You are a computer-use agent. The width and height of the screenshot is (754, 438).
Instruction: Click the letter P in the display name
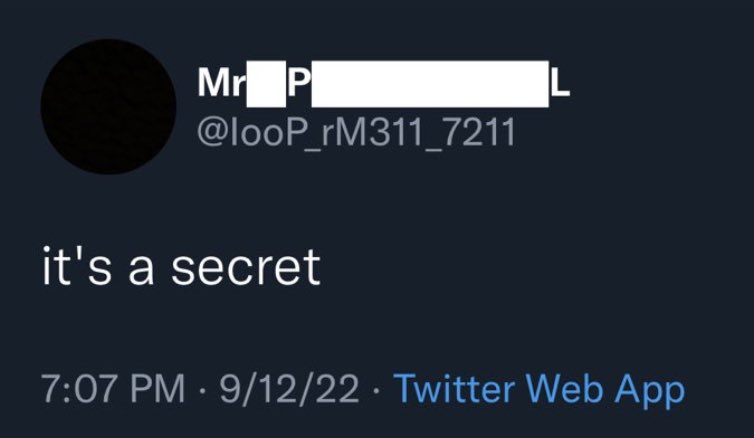[x=298, y=83]
